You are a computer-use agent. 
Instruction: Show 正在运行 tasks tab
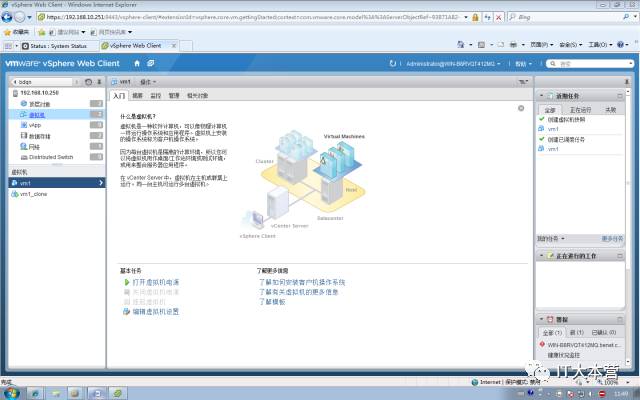580,110
